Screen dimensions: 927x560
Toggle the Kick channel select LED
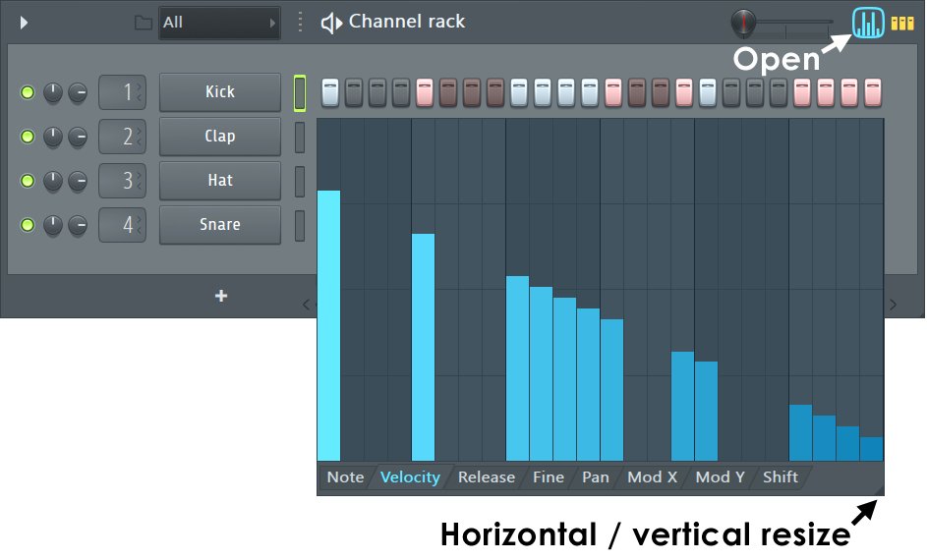tap(300, 93)
